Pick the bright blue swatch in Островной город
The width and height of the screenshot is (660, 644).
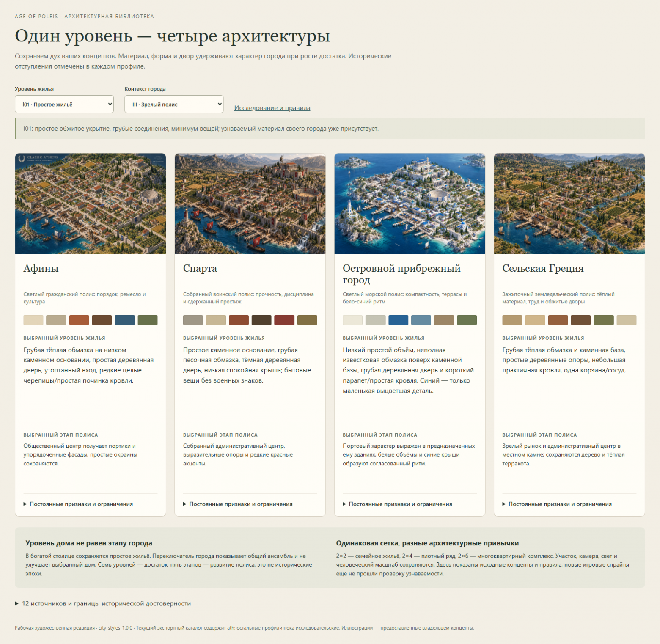point(399,320)
